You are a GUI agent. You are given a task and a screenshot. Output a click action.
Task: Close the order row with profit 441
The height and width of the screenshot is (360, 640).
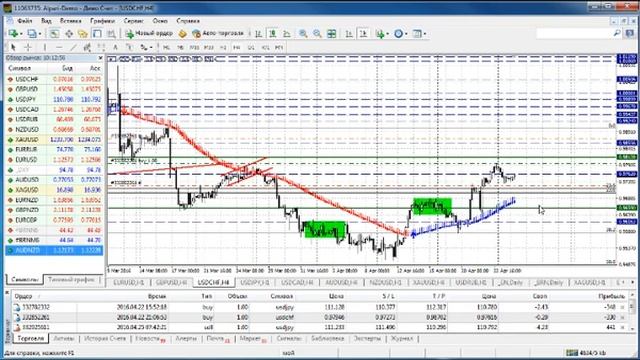tap(622, 327)
